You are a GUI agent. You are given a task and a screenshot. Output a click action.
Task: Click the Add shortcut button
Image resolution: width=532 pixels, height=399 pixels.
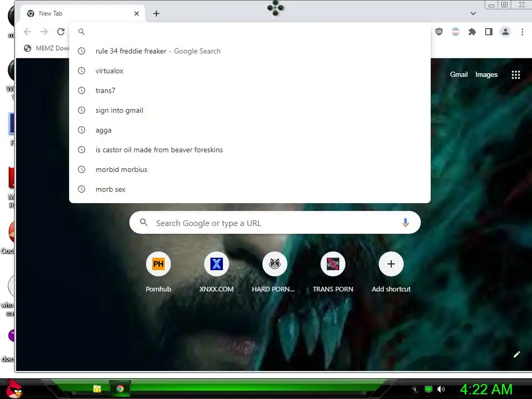tap(391, 272)
